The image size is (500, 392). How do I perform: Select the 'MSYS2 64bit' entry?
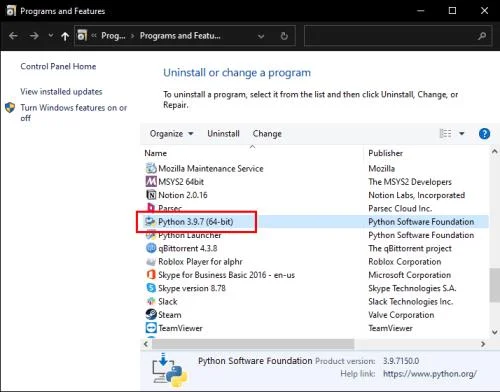tap(181, 182)
